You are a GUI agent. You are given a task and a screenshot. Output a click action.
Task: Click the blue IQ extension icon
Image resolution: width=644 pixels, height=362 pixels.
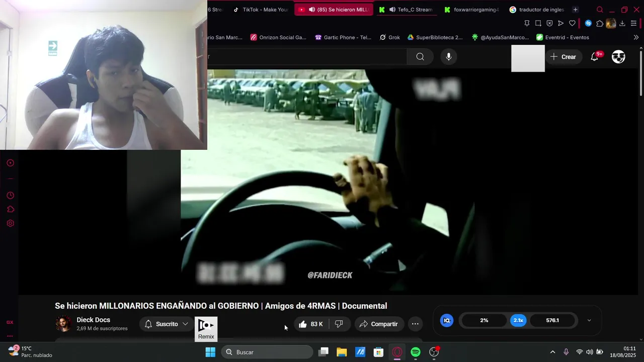click(447, 320)
